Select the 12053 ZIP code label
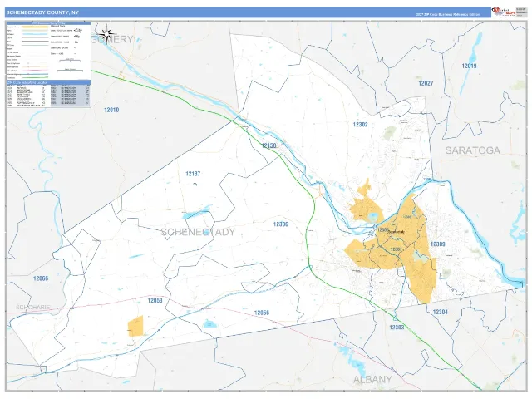This screenshot has height=399, width=532. [155, 300]
